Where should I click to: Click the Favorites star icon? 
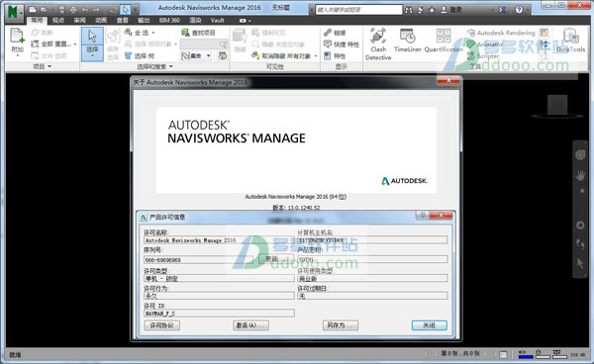point(432,10)
